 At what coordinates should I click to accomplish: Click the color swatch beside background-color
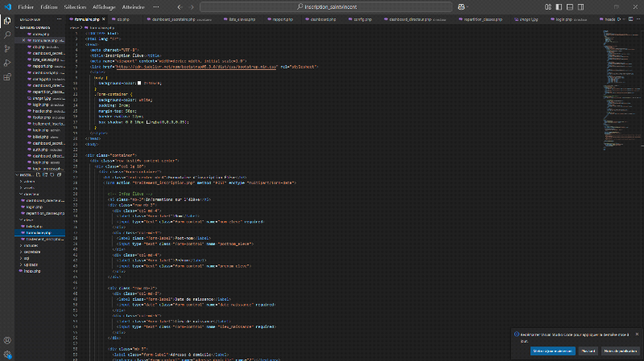[138, 82]
